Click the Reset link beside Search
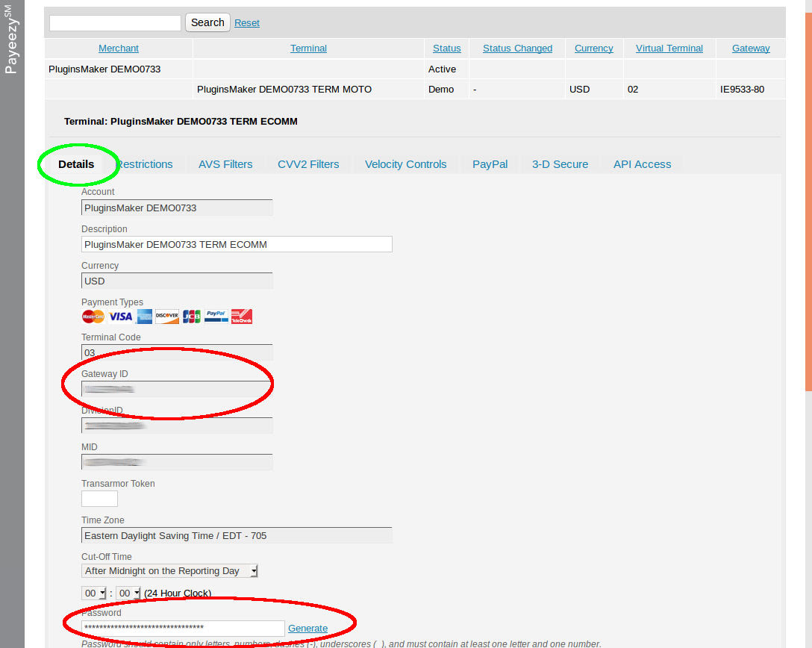Screen dimensions: 812x648 (247, 22)
